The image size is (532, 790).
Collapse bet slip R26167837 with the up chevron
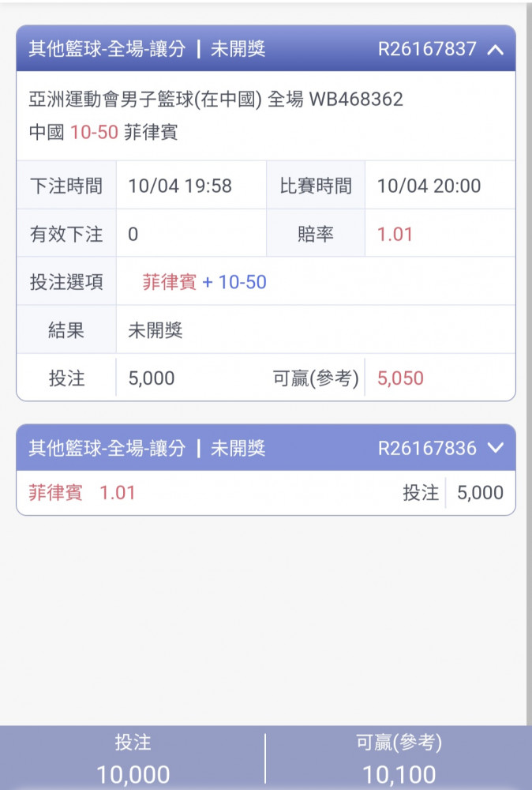pos(495,49)
